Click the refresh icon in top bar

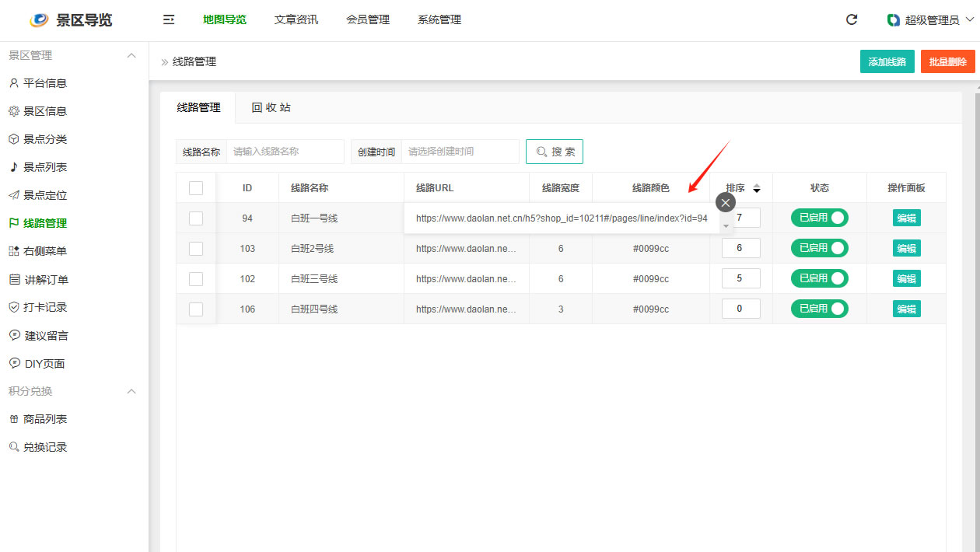point(852,20)
